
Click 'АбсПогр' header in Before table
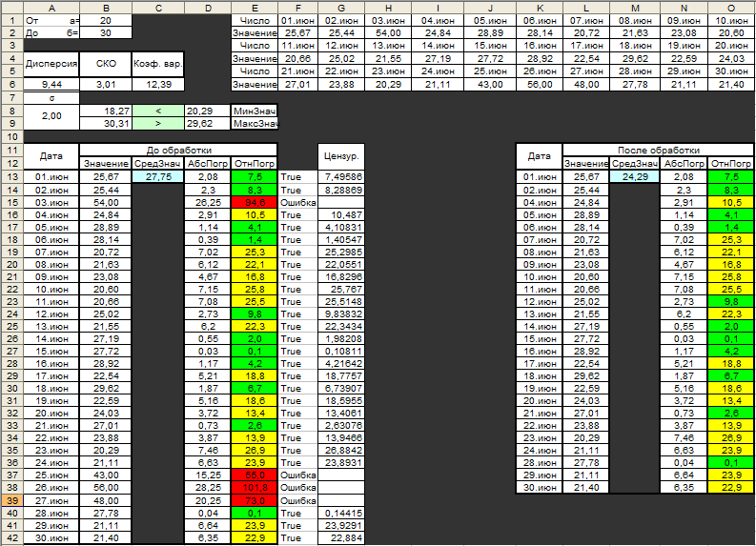point(208,163)
